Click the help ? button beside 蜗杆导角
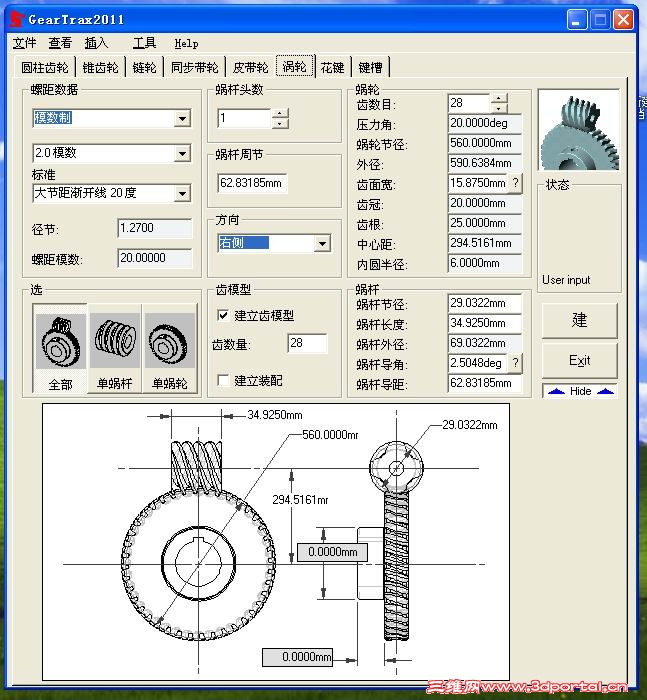The image size is (647, 700). coord(515,363)
